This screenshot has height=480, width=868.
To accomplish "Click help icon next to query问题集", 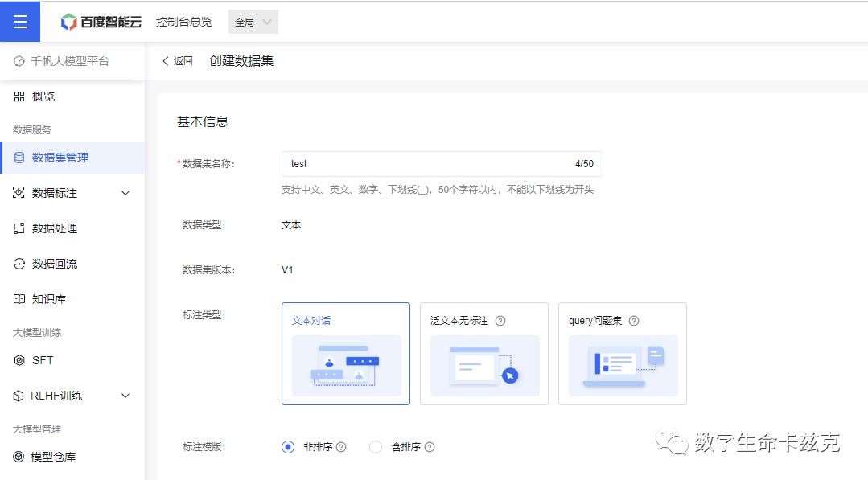I will pos(635,321).
